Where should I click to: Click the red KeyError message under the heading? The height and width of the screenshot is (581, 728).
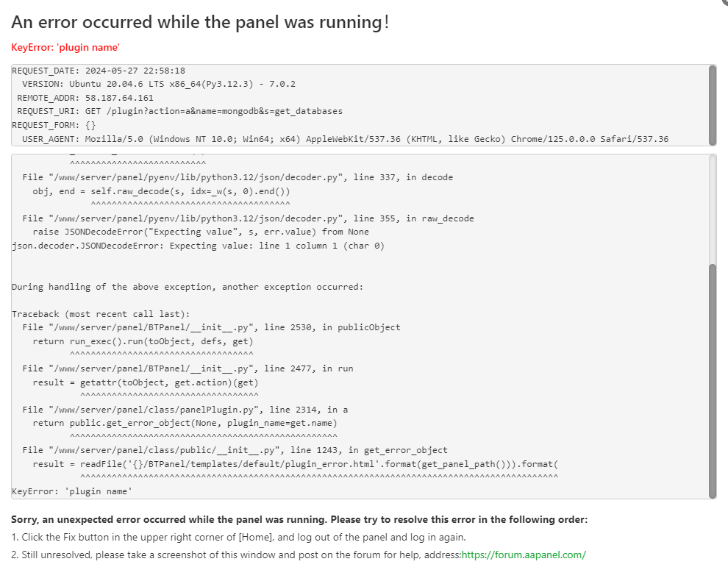(65, 48)
